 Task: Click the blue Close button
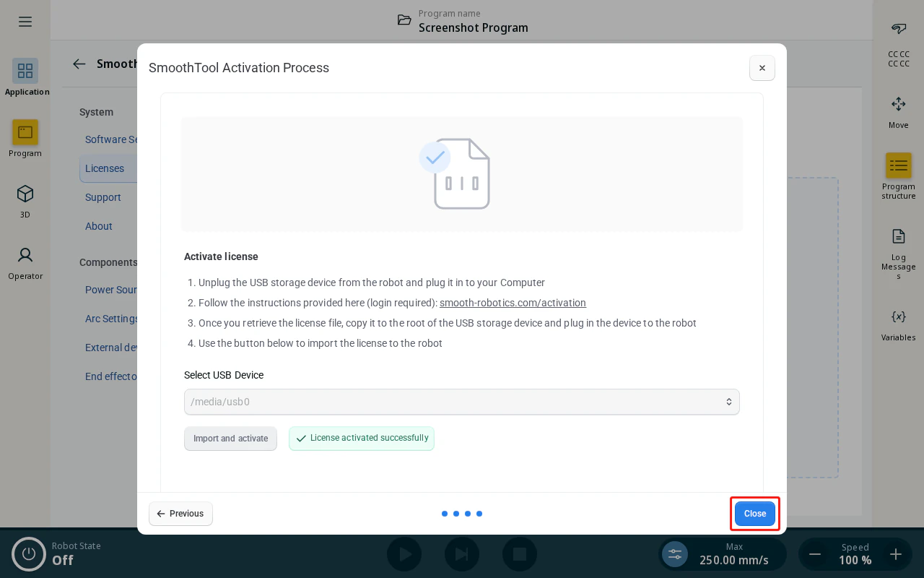pos(755,514)
